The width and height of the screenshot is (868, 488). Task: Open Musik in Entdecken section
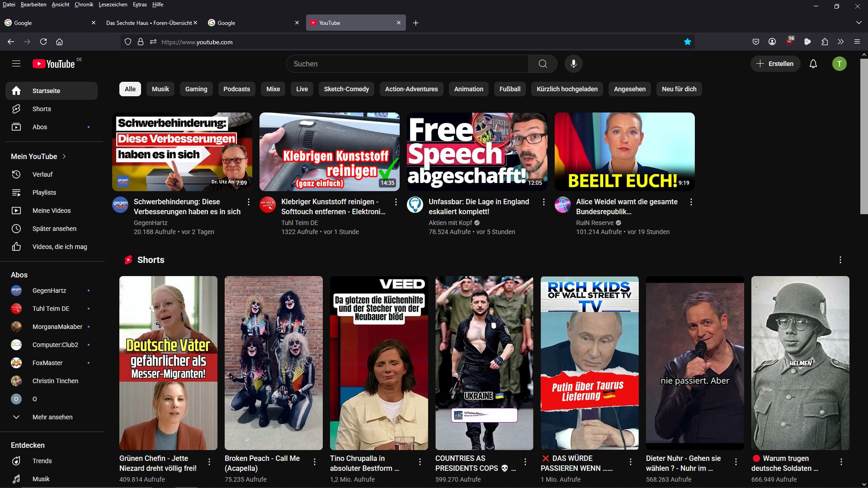tap(52, 479)
